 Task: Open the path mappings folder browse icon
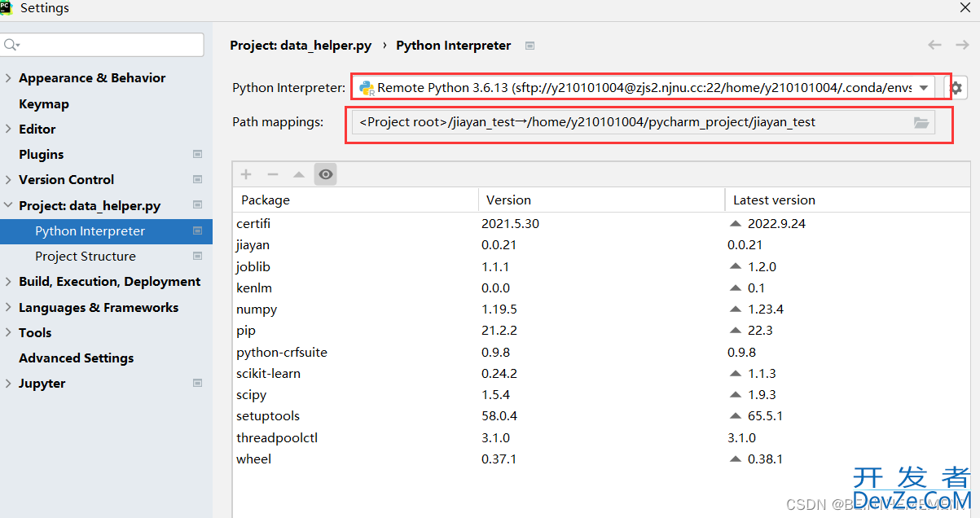coord(921,123)
